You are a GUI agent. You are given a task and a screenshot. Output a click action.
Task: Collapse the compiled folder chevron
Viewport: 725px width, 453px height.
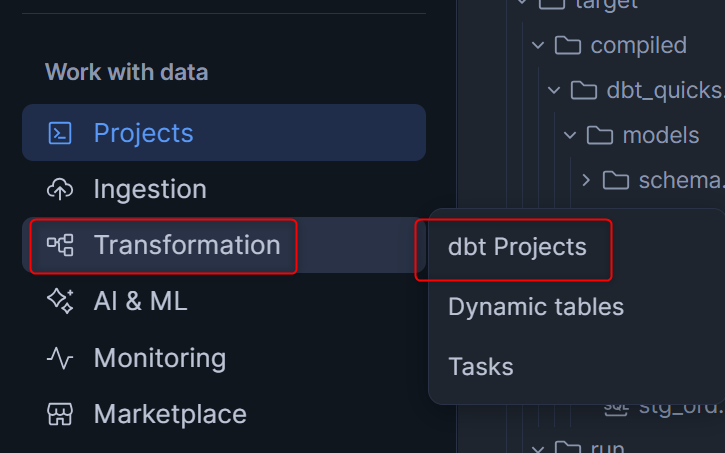coord(538,45)
